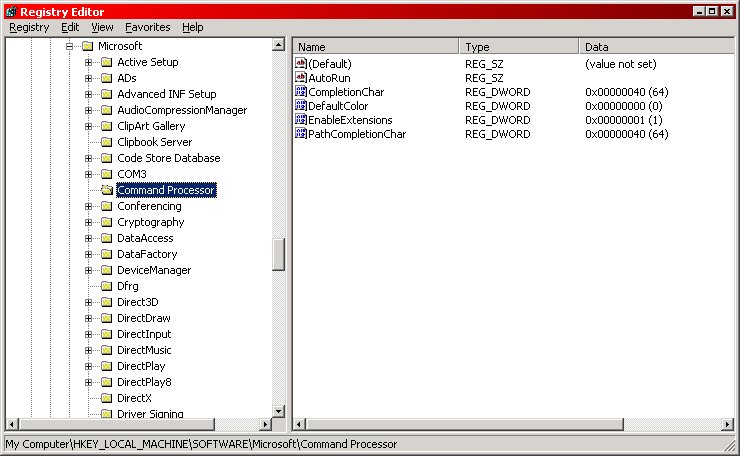Expand the ClipArt Gallery key
740x456 pixels.
pyautogui.click(x=88, y=127)
